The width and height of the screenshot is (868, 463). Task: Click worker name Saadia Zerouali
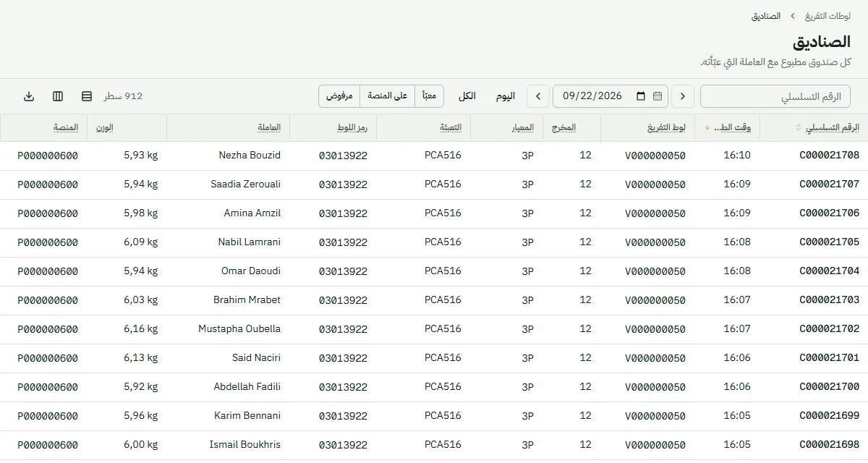click(x=246, y=184)
